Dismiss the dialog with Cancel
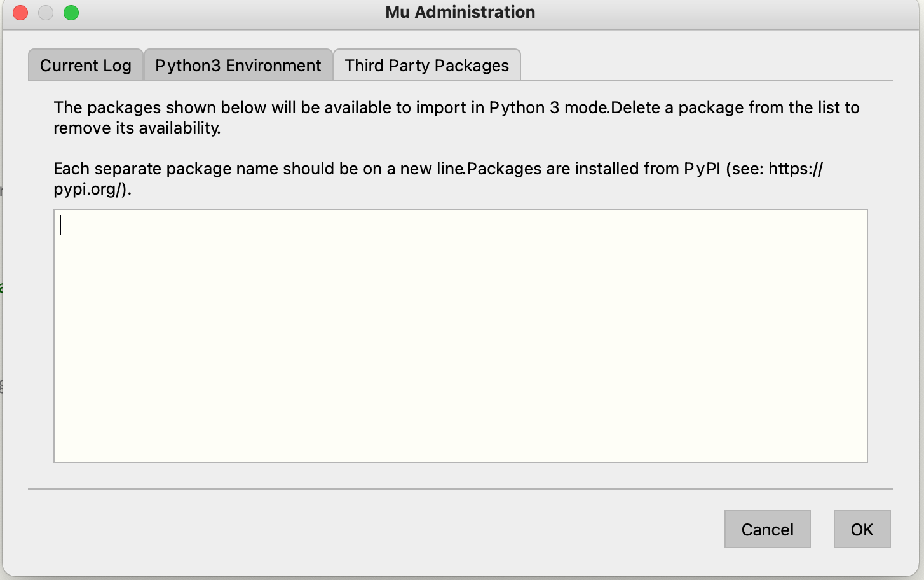924x580 pixels. 767,529
